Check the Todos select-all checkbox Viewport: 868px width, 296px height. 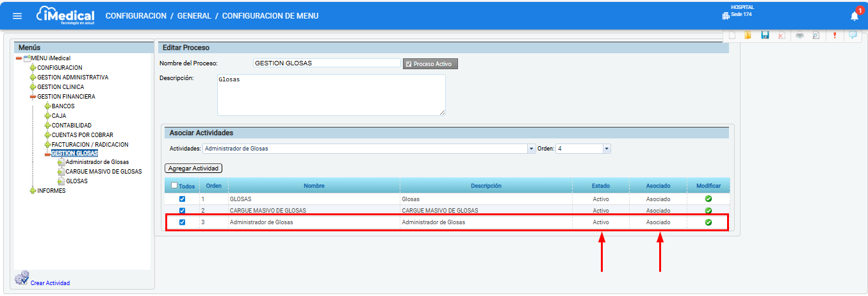coord(175,186)
